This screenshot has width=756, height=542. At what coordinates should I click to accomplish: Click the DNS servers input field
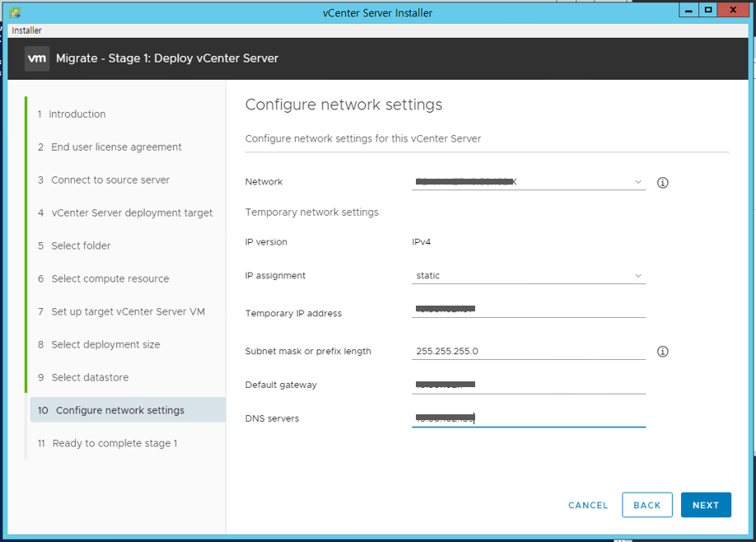pyautogui.click(x=529, y=418)
